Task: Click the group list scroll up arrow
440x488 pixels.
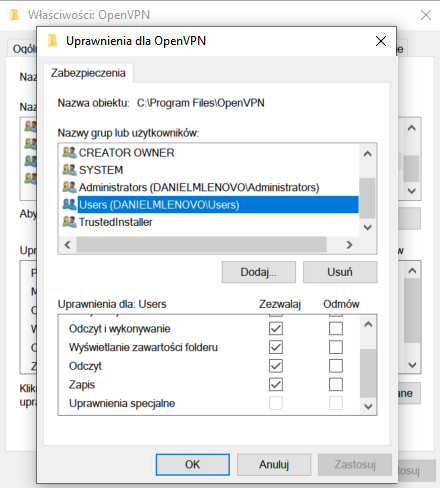Action: click(368, 154)
